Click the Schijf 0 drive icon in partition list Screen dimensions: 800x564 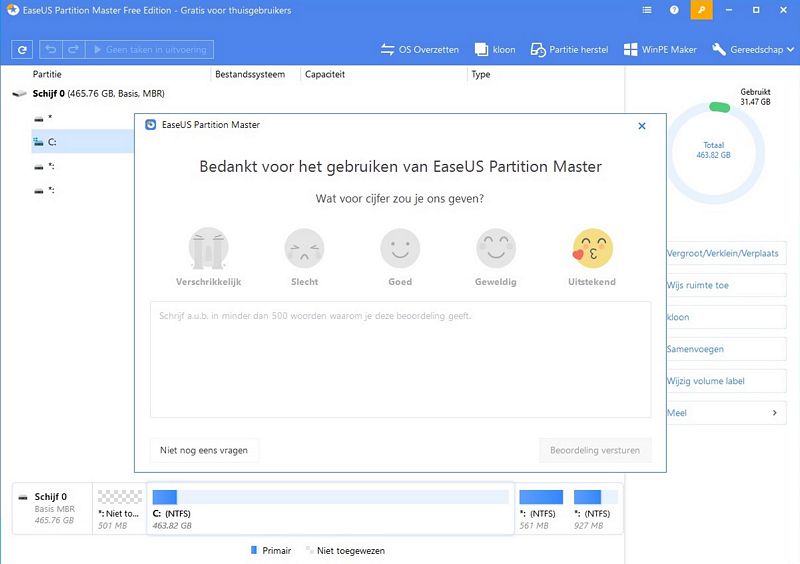coord(19,94)
